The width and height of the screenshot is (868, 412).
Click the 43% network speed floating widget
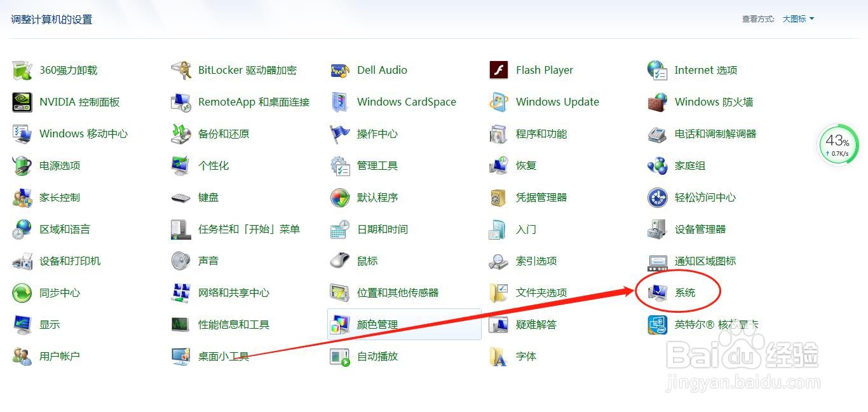click(838, 145)
